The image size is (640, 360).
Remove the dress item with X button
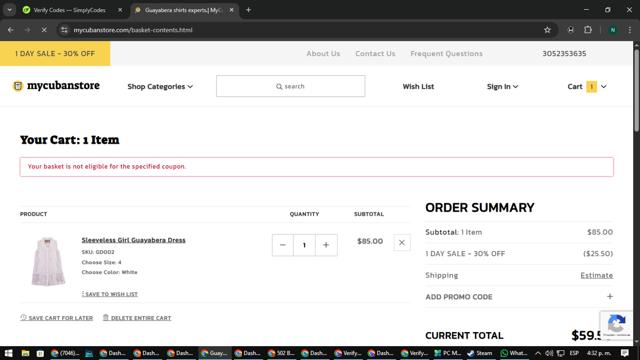[402, 242]
